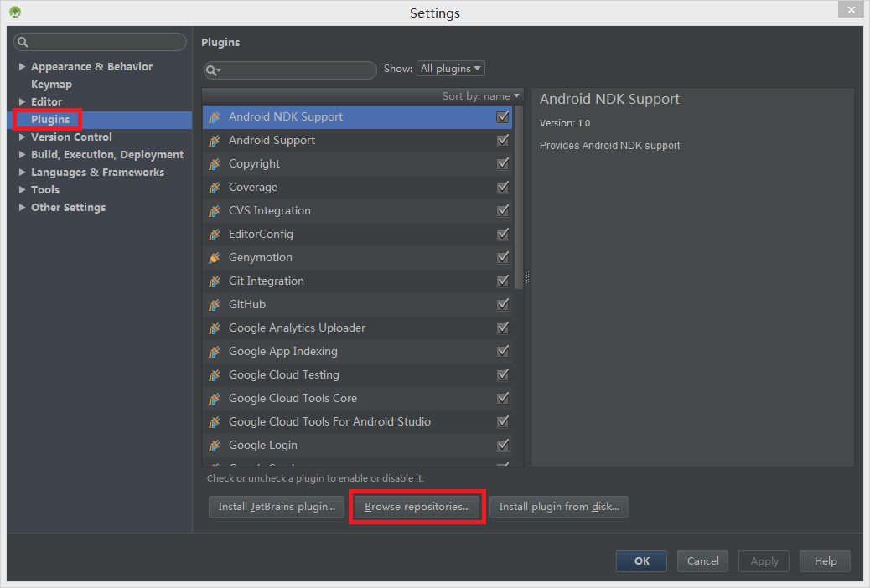Click the EditorConfig plugin icon
Viewport: 870px width, 588px height.
[215, 235]
